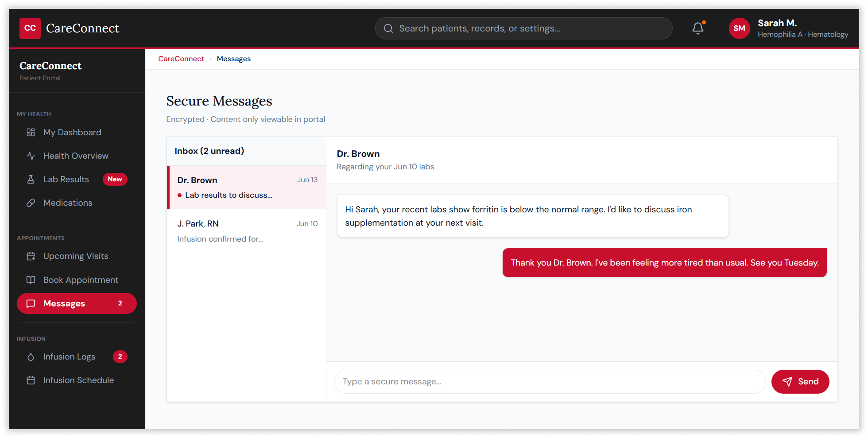
Task: Click the Infusion Logs count badge
Action: [120, 357]
